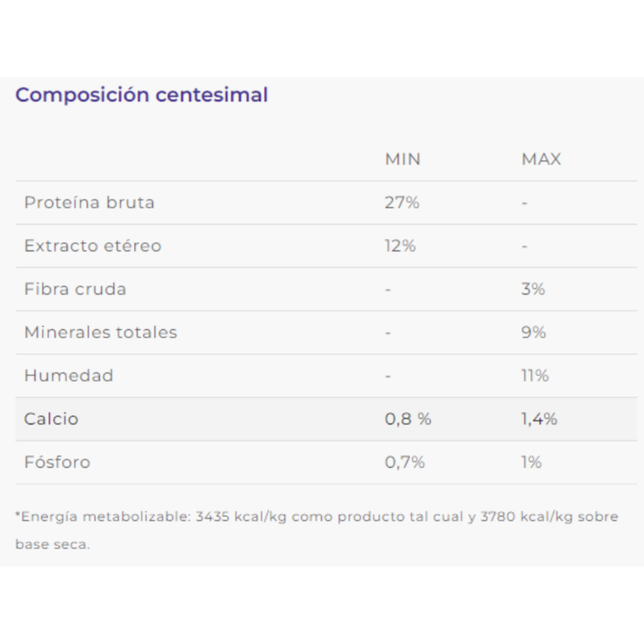Select the "Extracto etéreo" row label
644x644 pixels.
92,246
